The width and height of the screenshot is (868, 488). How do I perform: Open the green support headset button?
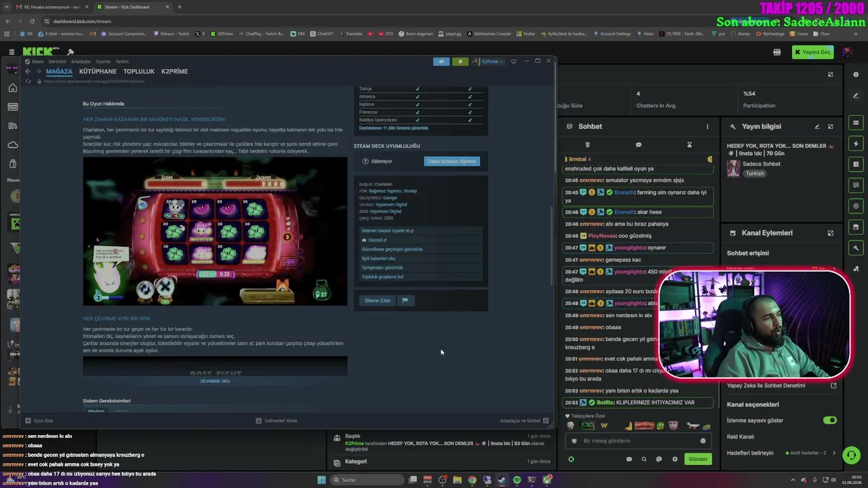tap(850, 454)
